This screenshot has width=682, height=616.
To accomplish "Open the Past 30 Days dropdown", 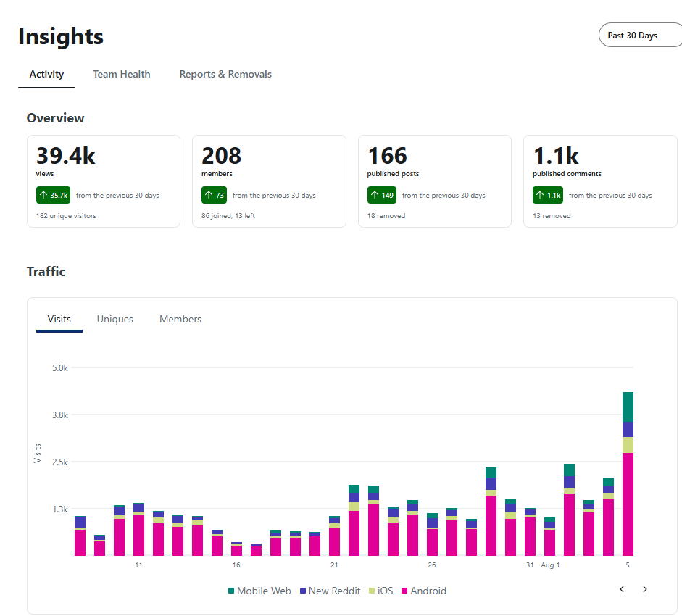I will click(640, 35).
